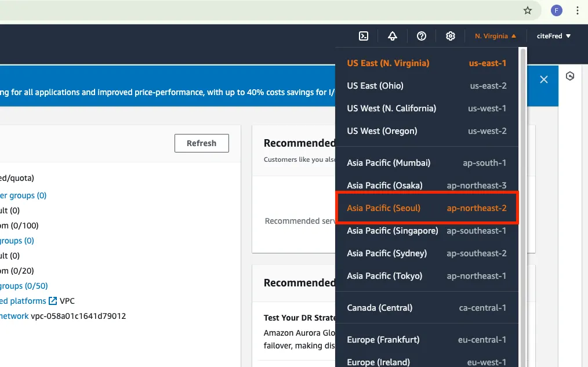Select Asia Pacific (Seoul) region

pos(427,208)
